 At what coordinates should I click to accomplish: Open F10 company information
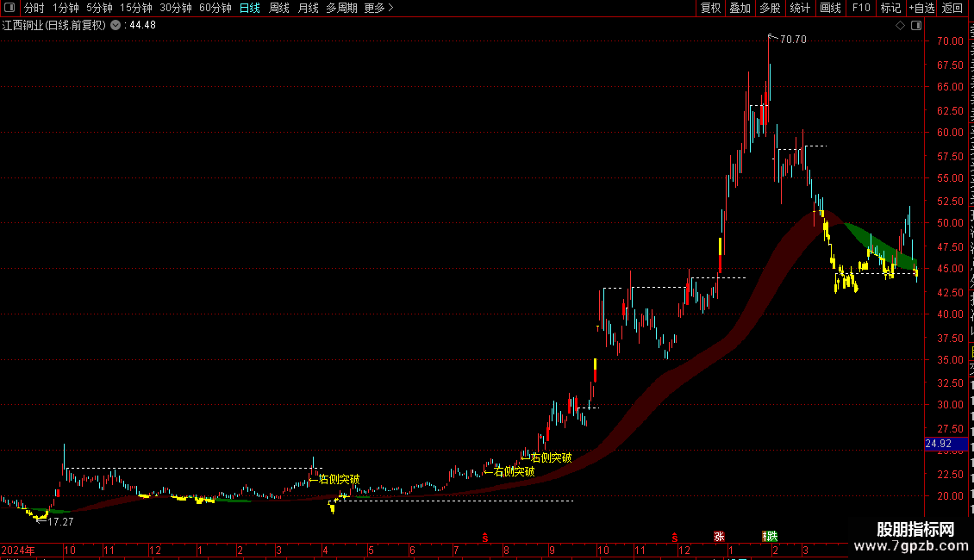point(861,8)
